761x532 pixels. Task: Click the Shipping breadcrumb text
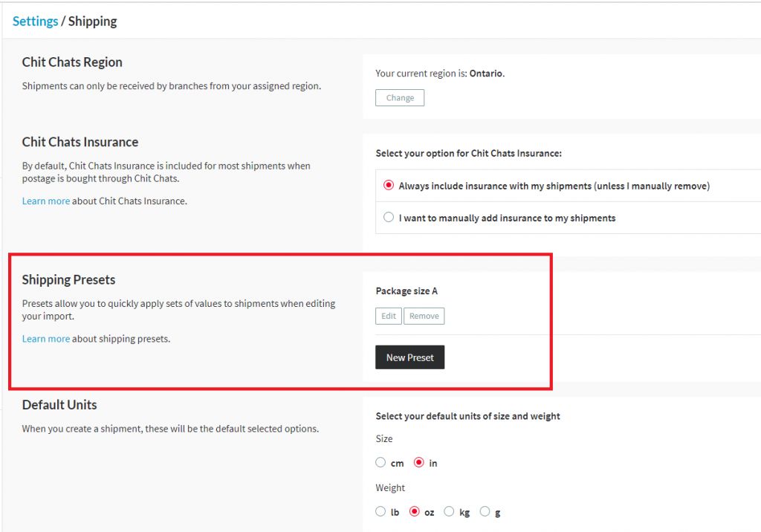click(92, 22)
